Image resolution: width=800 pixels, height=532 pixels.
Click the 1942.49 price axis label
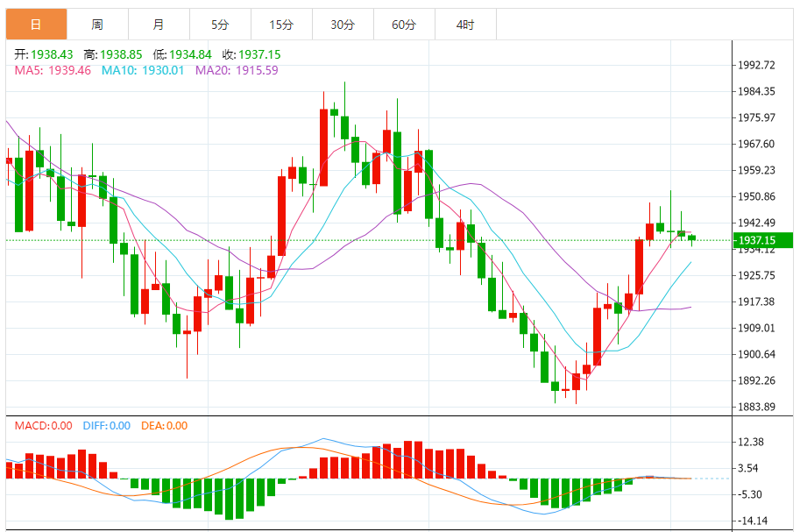click(757, 223)
